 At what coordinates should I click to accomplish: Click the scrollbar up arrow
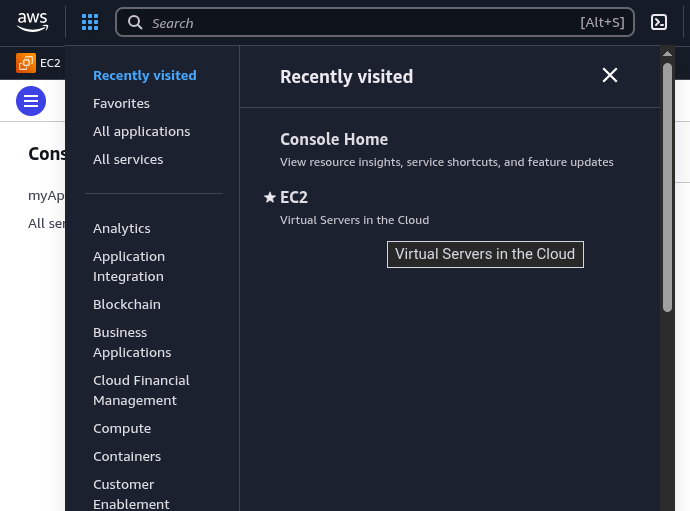667,54
